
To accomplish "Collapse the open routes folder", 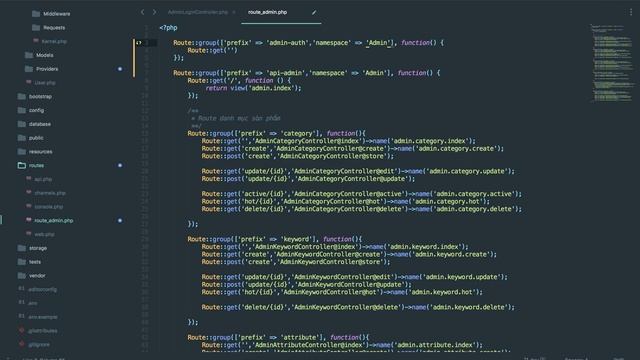I will point(36,166).
